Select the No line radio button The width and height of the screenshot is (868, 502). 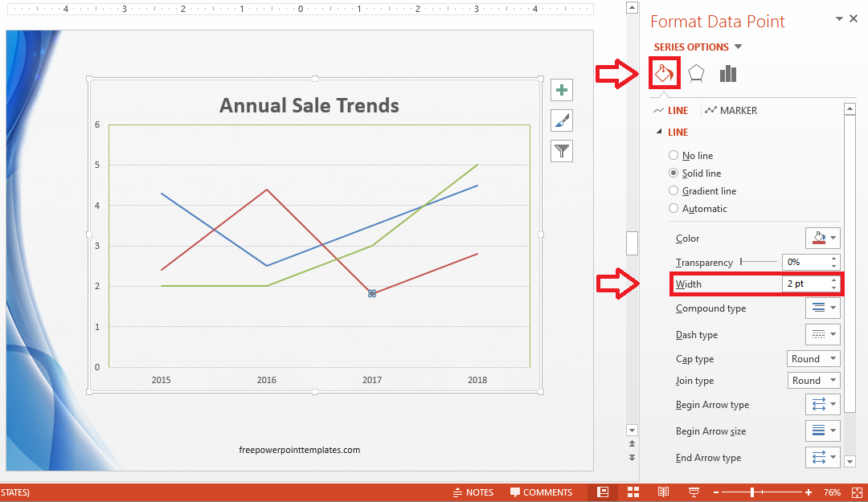(x=674, y=155)
